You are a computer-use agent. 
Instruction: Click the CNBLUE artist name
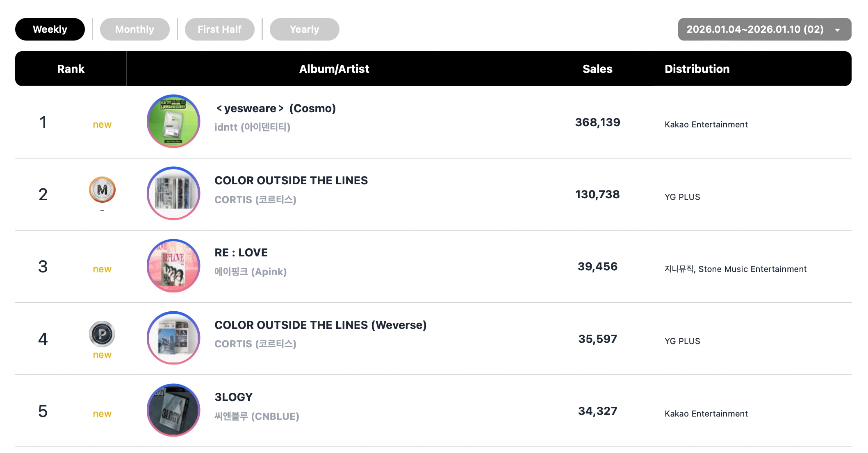[x=257, y=417]
